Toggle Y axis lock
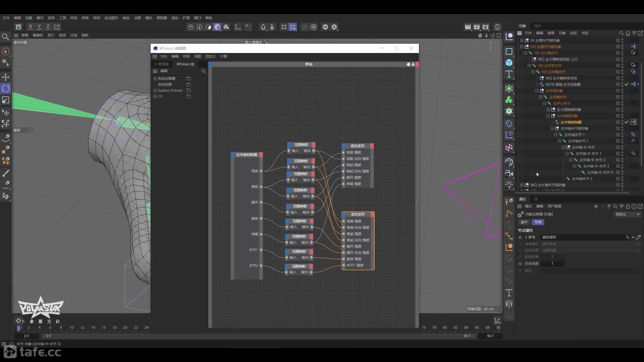 39,27
